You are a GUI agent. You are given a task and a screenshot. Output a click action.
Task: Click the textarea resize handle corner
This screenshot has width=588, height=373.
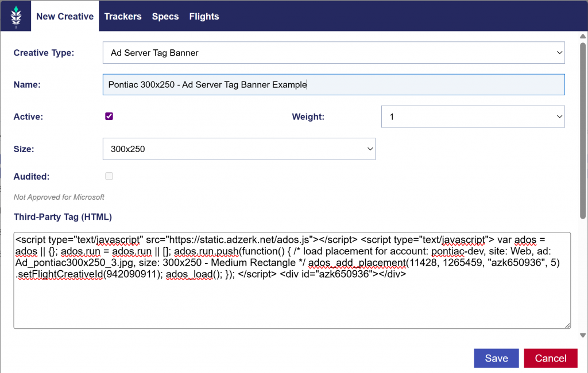(x=567, y=325)
